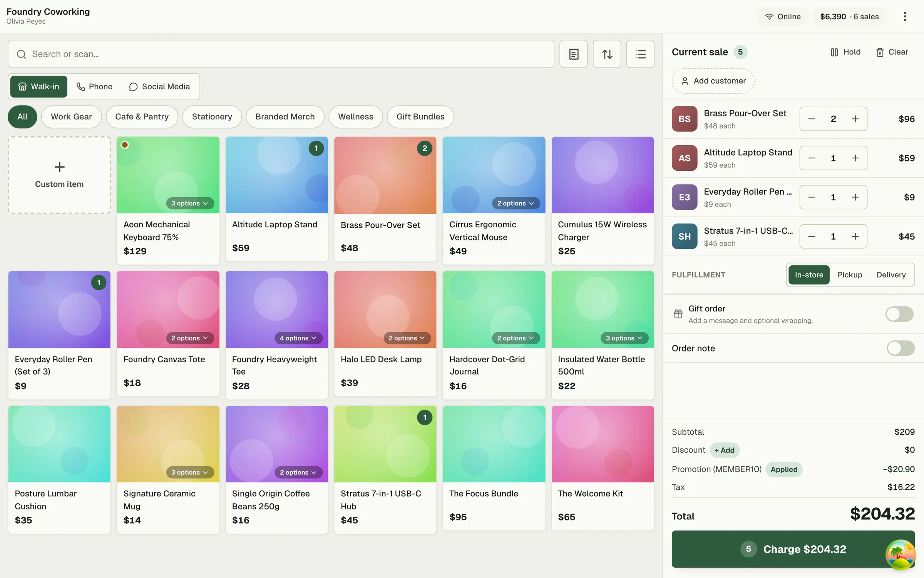Switch to list view icon
Image resolution: width=924 pixels, height=578 pixels.
pos(640,54)
